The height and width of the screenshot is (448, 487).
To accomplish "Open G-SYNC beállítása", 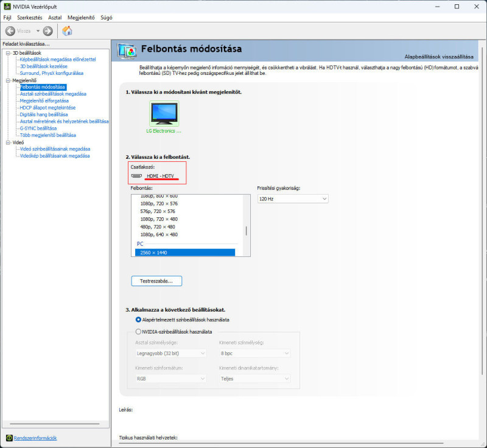I will tap(38, 128).
